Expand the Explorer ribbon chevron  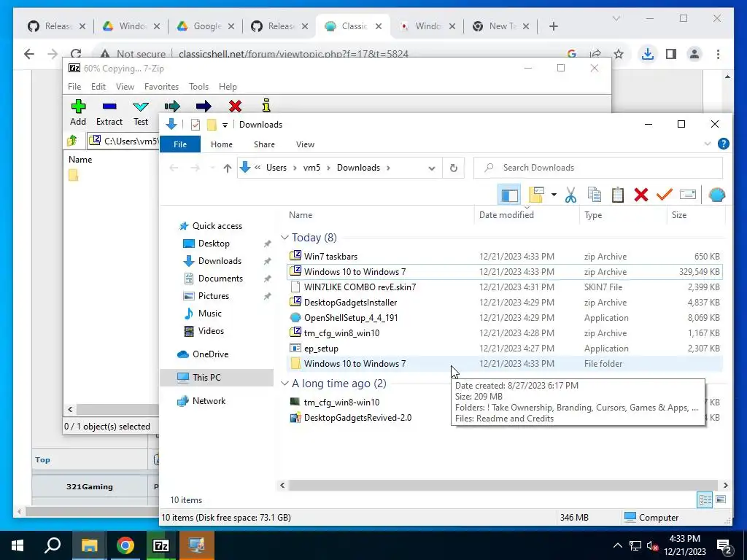(708, 144)
